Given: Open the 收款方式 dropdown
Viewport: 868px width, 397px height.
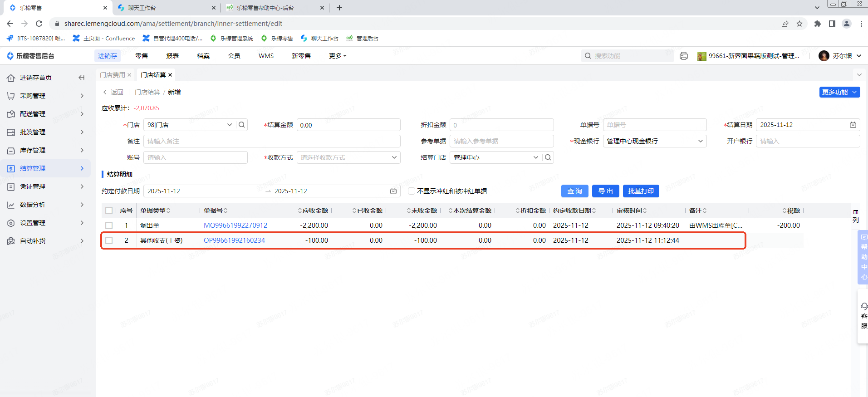Looking at the screenshot, I should point(348,157).
